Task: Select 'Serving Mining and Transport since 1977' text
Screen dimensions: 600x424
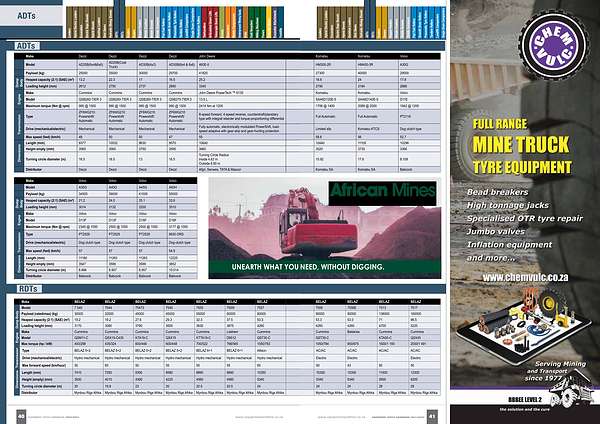Action: (556, 371)
